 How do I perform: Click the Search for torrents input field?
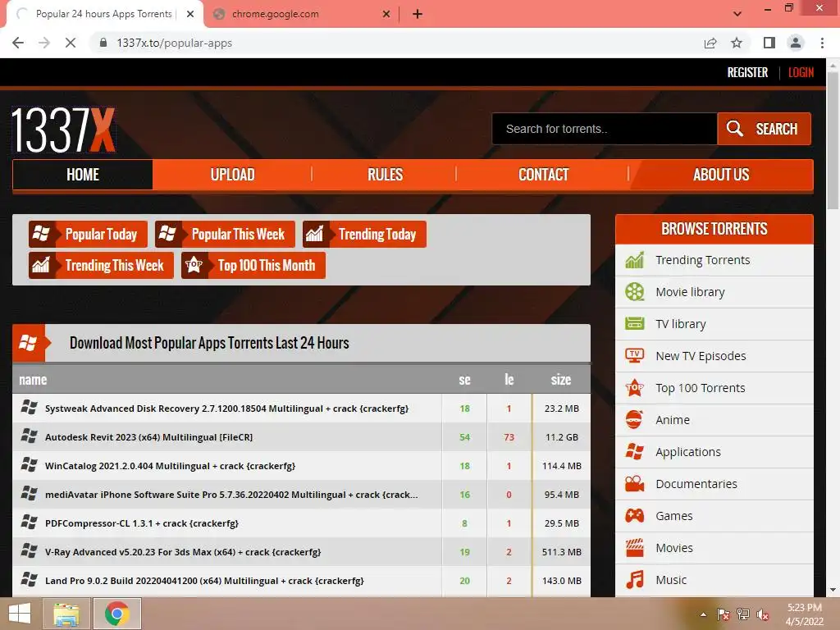(605, 129)
